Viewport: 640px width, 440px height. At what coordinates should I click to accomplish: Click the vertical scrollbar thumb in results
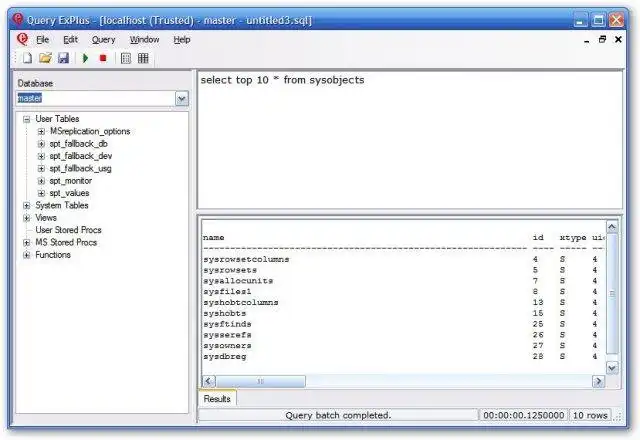(611, 293)
